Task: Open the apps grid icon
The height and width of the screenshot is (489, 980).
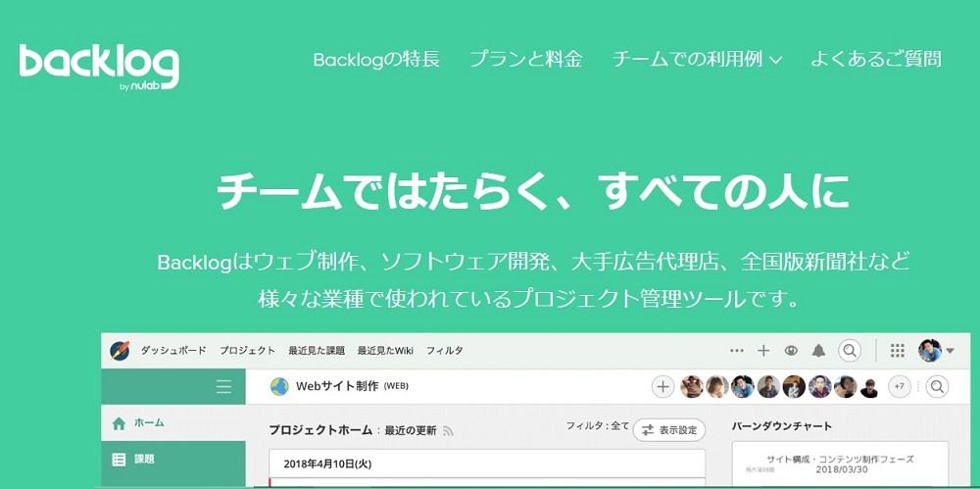Action: click(898, 351)
